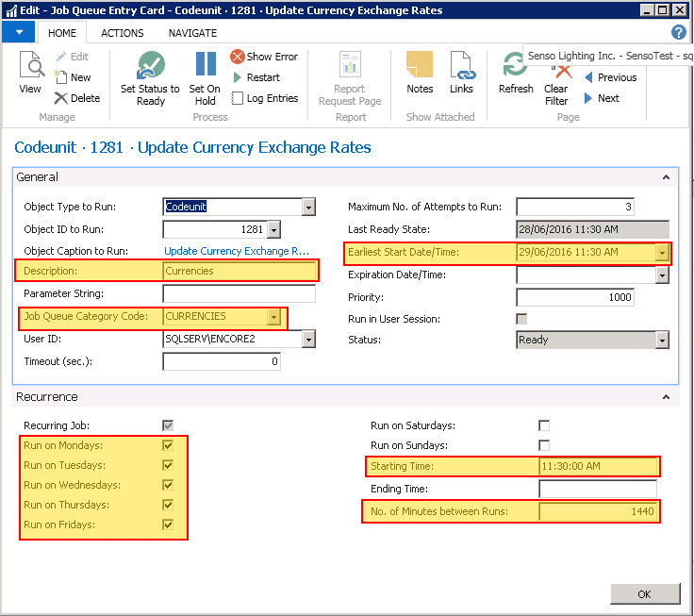
Task: Open Expiration Date/Time picker arrow
Action: 662,275
